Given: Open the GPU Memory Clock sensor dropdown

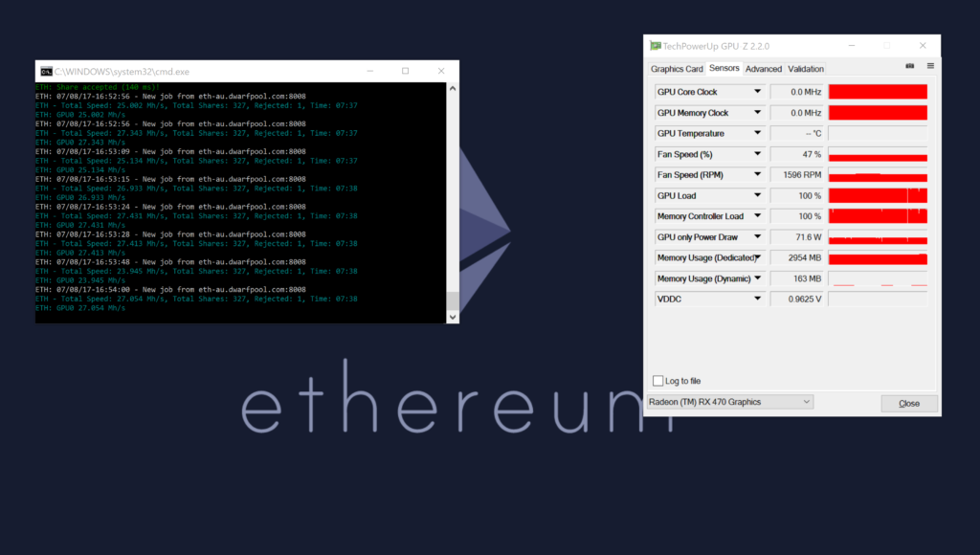Looking at the screenshot, I should [757, 113].
